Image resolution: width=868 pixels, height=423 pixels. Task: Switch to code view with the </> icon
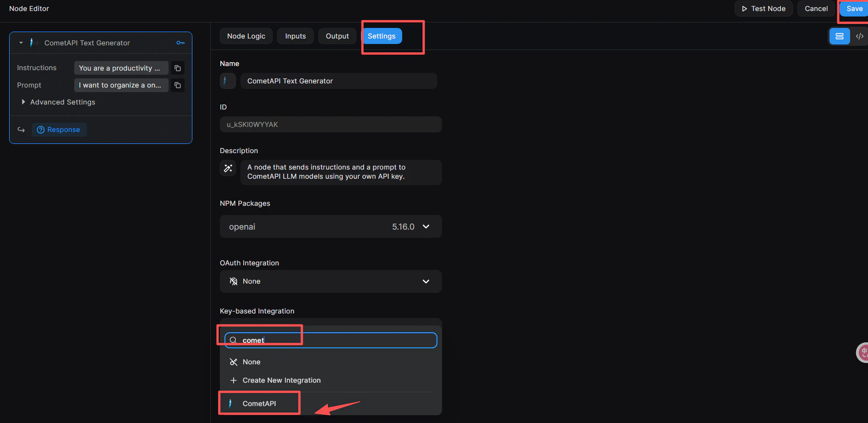[x=860, y=36]
